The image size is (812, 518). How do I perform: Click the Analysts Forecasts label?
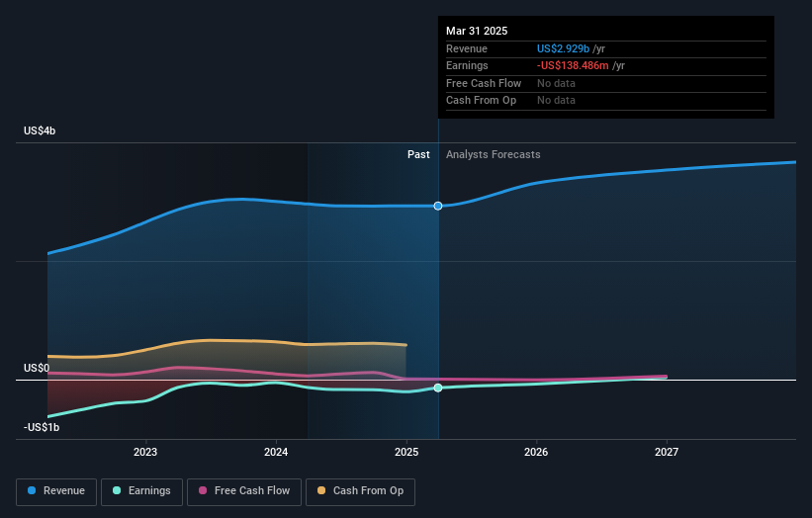493,155
